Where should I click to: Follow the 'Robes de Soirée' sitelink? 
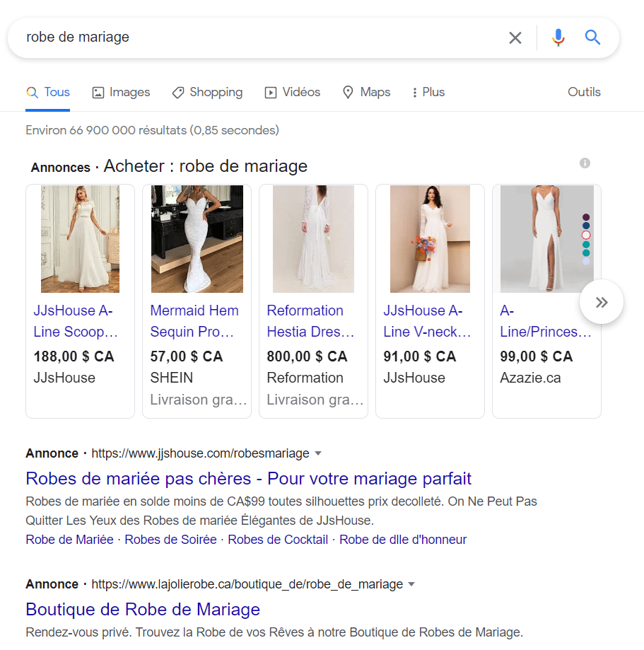[x=170, y=540]
